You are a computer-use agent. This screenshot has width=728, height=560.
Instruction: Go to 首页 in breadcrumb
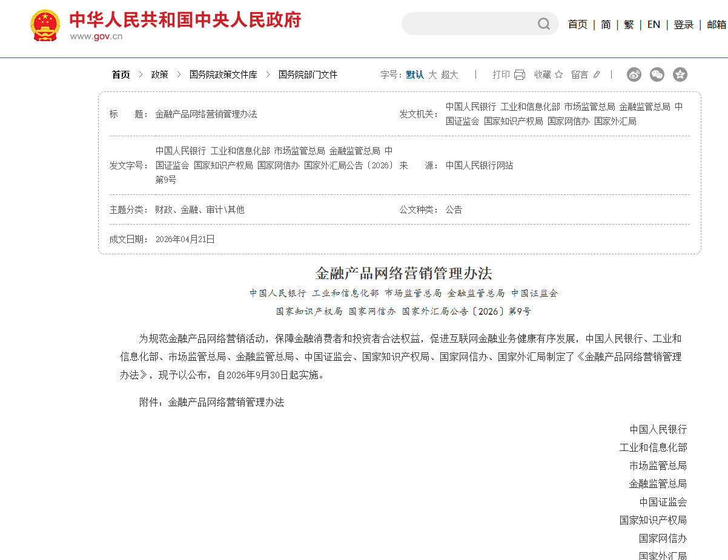tap(121, 74)
